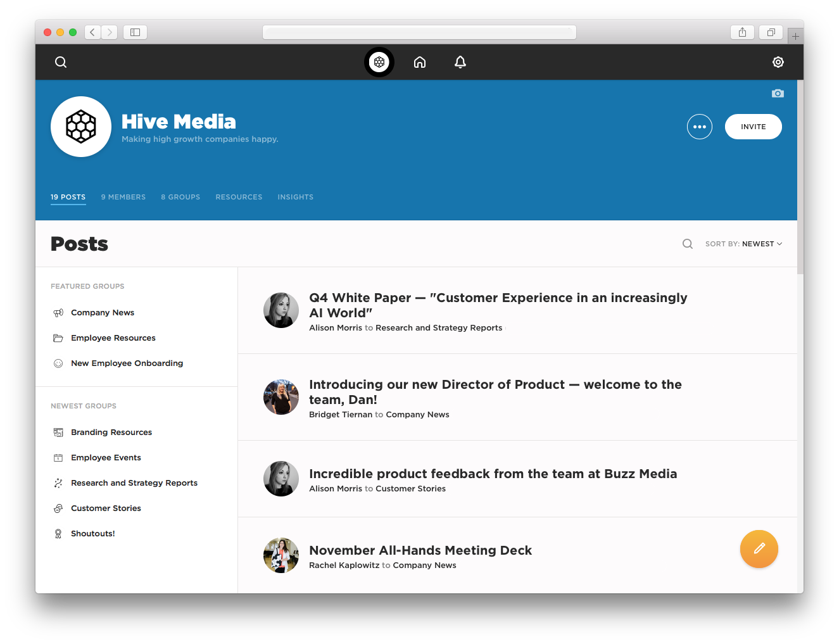Search posts using the magnifier icon
The height and width of the screenshot is (644, 839).
688,244
